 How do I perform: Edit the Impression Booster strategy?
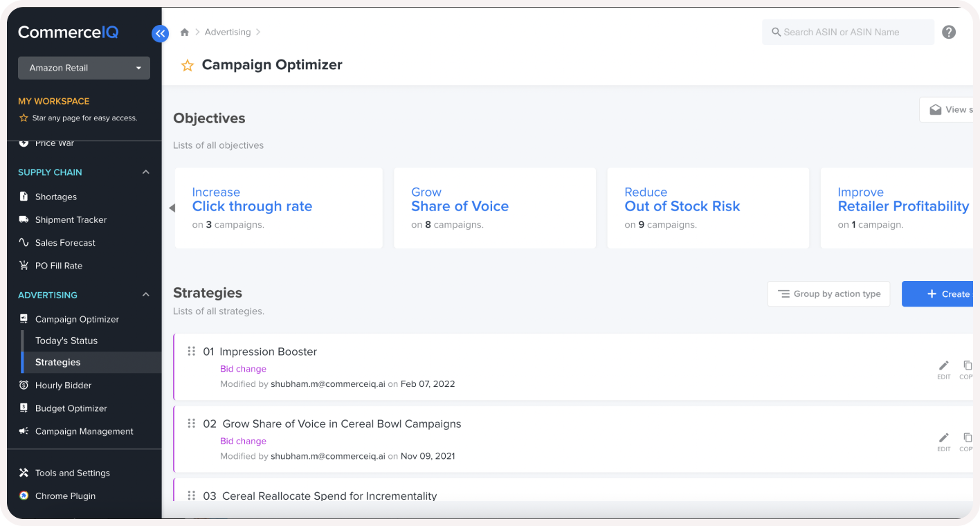click(944, 370)
